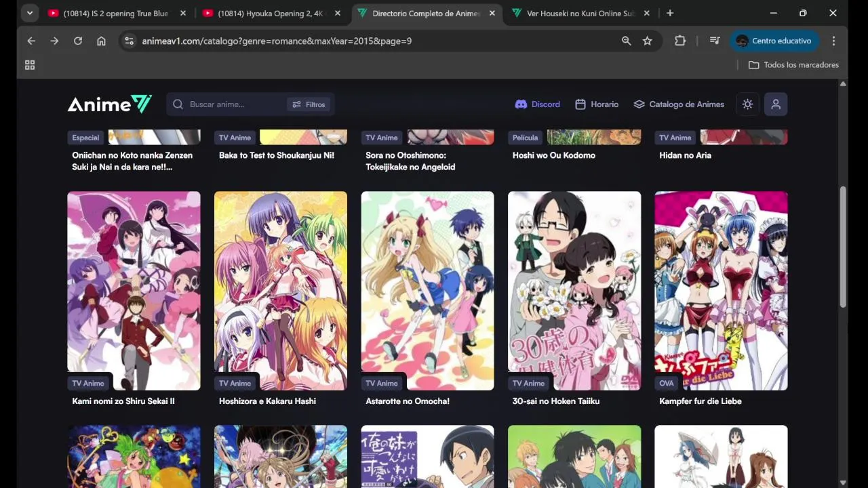This screenshot has height=488, width=868.
Task: Click title Baka to Test to Shoukanjuu Ni!
Action: pos(277,155)
